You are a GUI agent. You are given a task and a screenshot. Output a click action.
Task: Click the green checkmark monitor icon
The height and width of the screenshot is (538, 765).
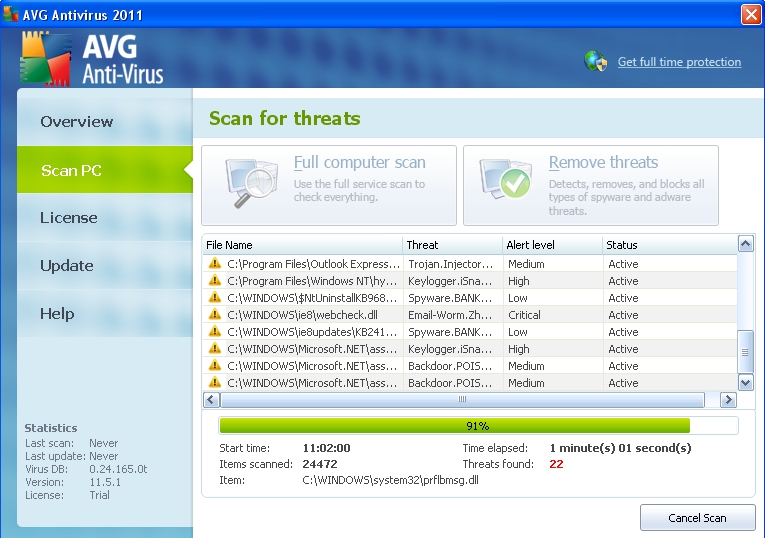click(506, 179)
